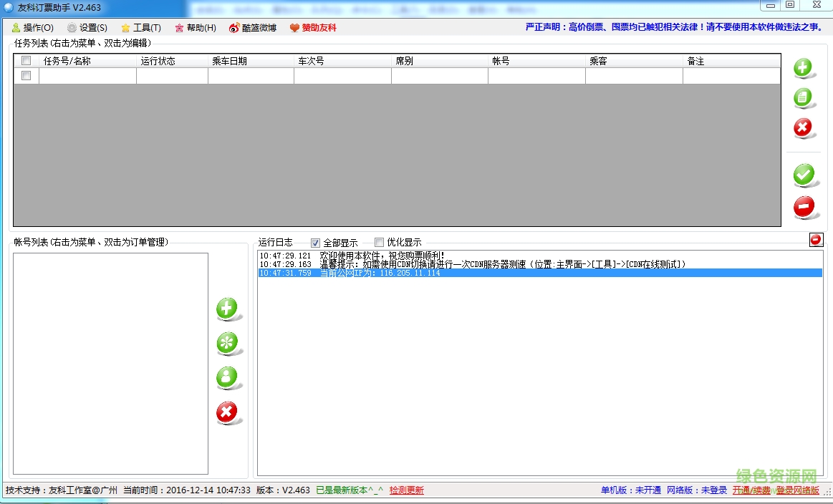Viewport: 833px width, 504px height.
Task: Click 赞助友科 in the toolbar
Action: [x=312, y=27]
